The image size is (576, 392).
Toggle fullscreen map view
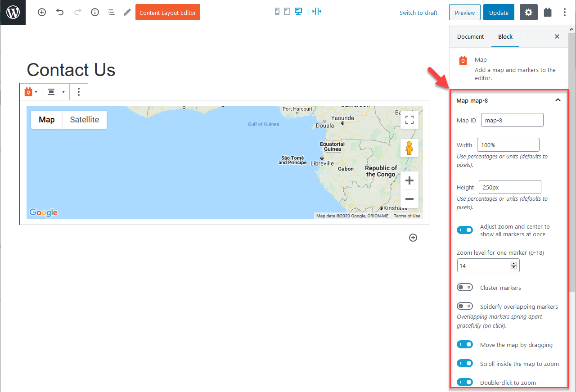pyautogui.click(x=409, y=120)
